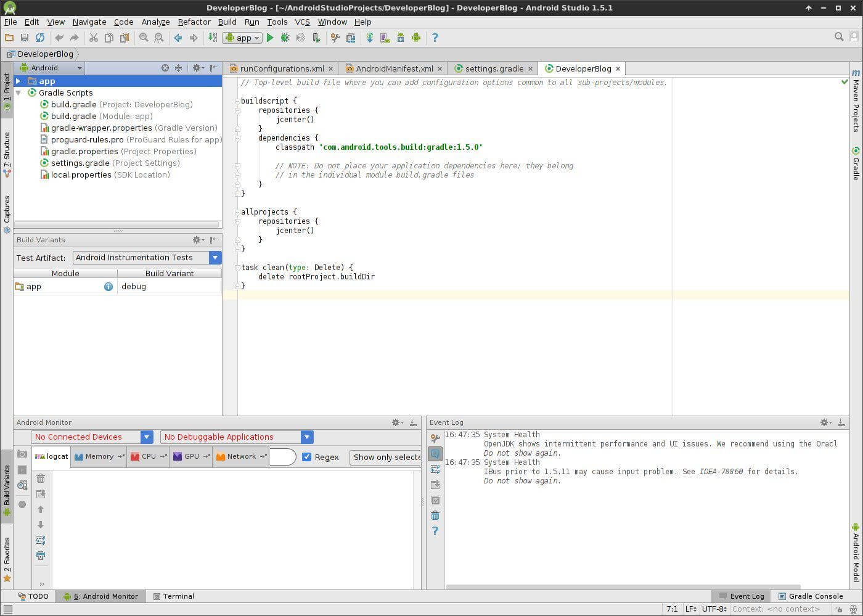Image resolution: width=863 pixels, height=616 pixels.
Task: Open the AVD Manager icon in toolbar
Action: click(385, 38)
